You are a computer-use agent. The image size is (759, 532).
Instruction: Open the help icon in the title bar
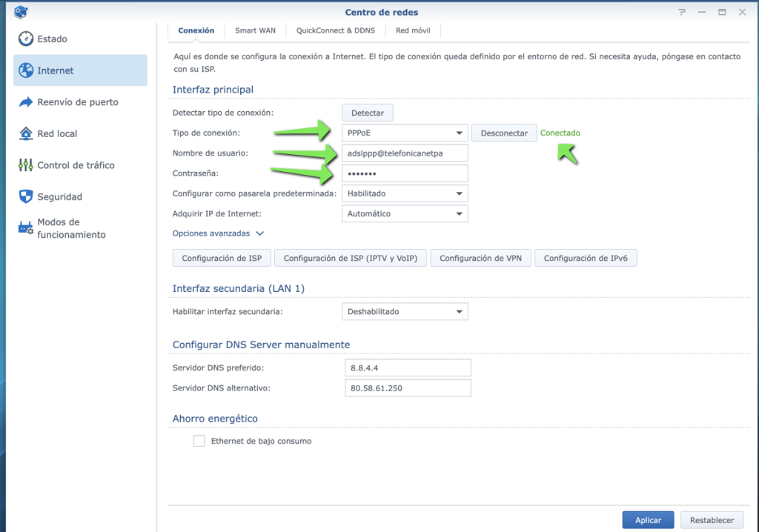[x=681, y=12]
